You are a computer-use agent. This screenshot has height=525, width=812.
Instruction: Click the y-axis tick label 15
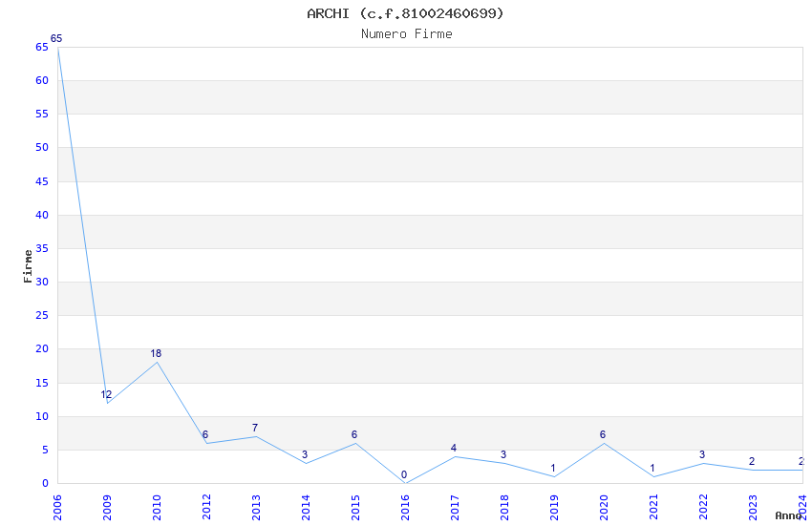[x=42, y=384]
